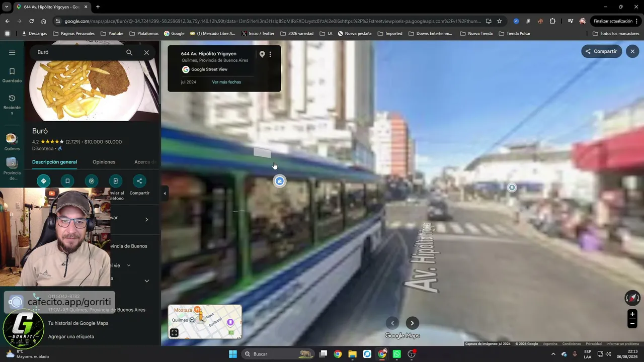The image size is (644, 362).
Task: Open the three-dot menu on Street View card
Action: click(x=270, y=54)
